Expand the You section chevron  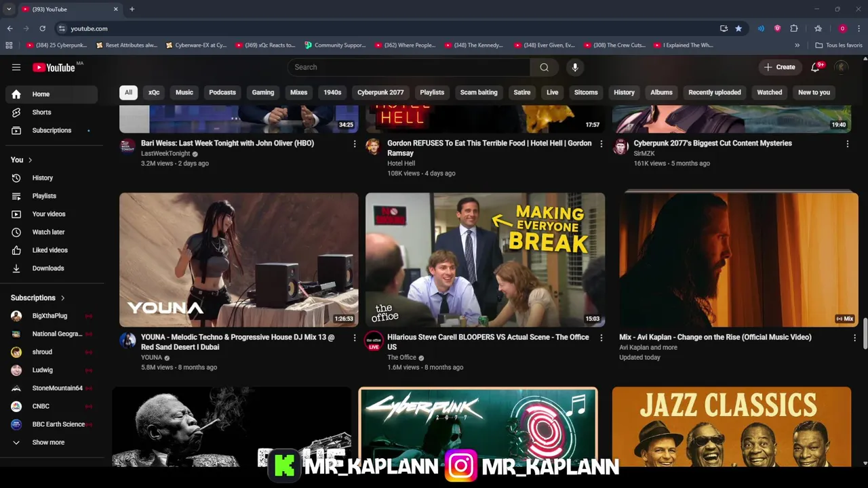click(x=30, y=160)
